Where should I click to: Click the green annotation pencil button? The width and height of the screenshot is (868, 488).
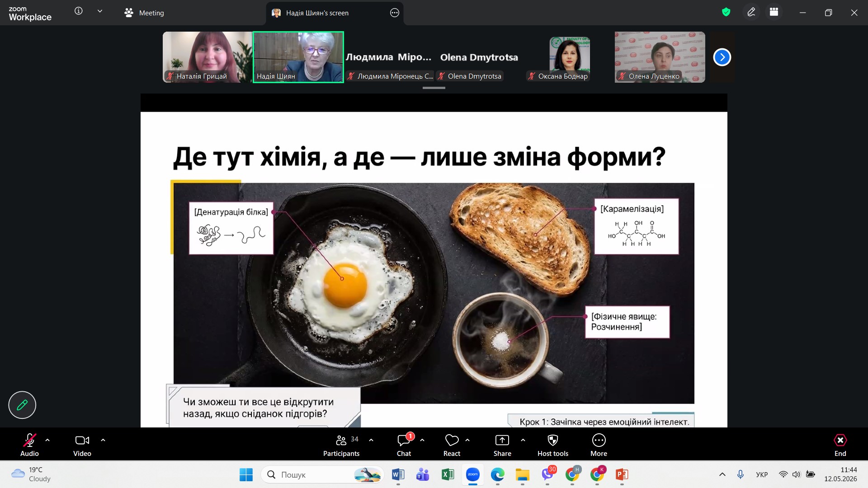tap(22, 405)
